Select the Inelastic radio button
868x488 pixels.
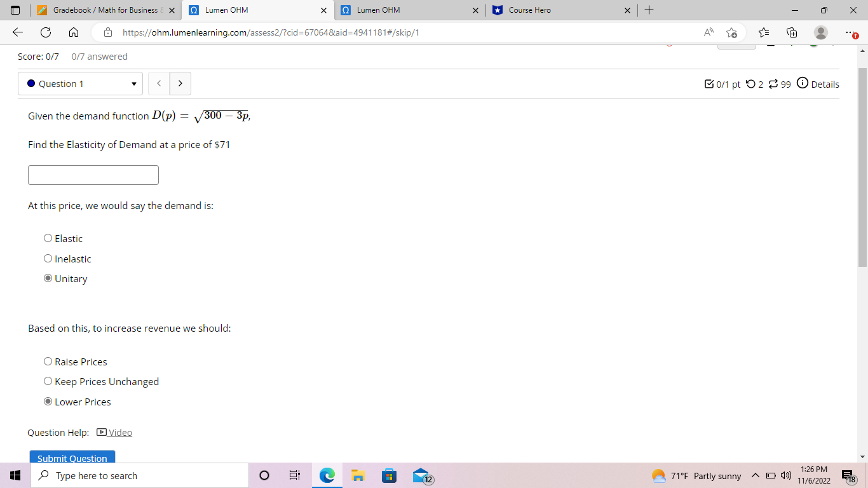click(x=48, y=258)
